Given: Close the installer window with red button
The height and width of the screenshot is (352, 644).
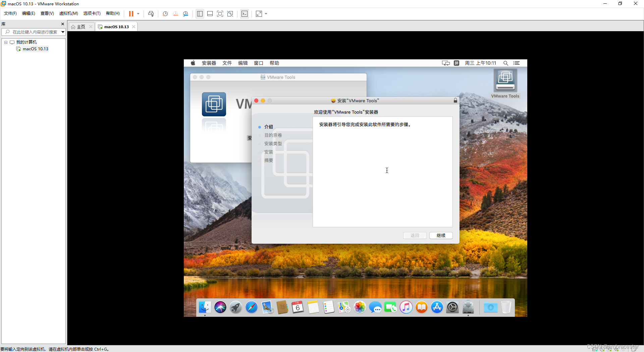Looking at the screenshot, I should point(256,101).
